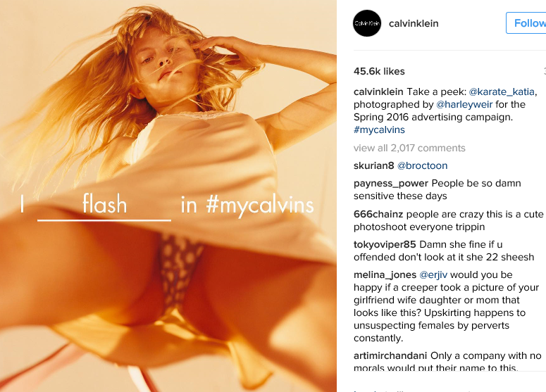The height and width of the screenshot is (392, 546).
Task: Open the @erjiv mention in comment
Action: [433, 274]
